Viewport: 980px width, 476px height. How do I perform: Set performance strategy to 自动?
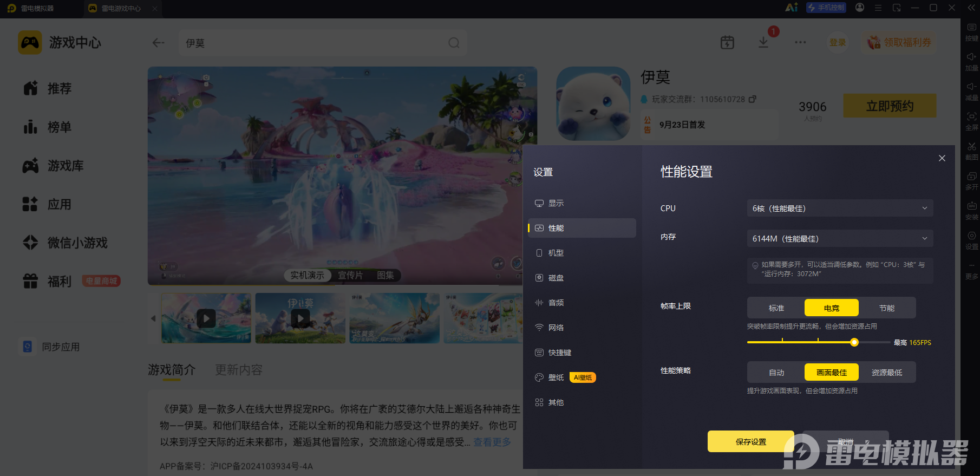(x=776, y=372)
